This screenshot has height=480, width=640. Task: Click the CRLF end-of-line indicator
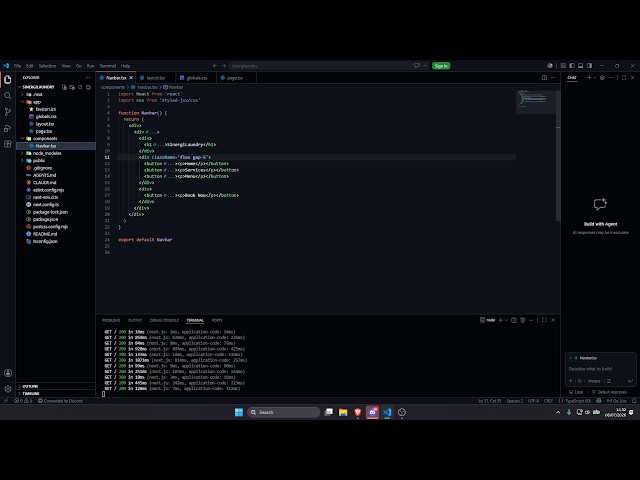pyautogui.click(x=548, y=401)
